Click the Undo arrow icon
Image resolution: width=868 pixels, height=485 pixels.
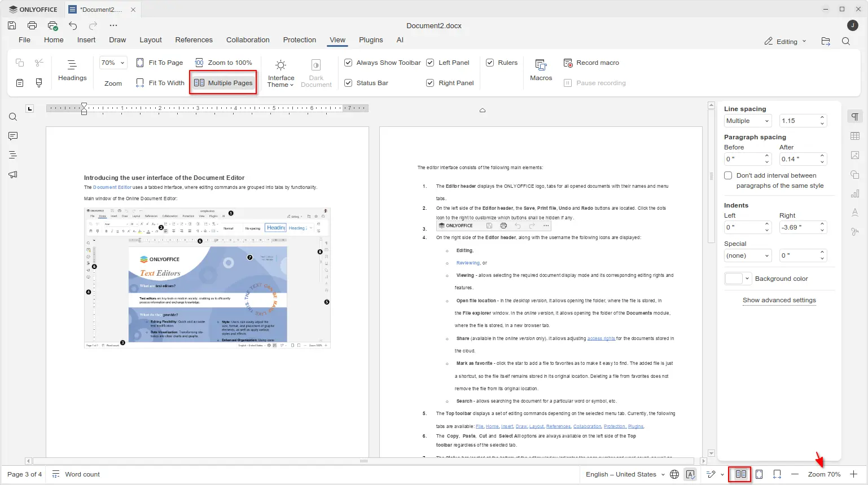coord(73,25)
